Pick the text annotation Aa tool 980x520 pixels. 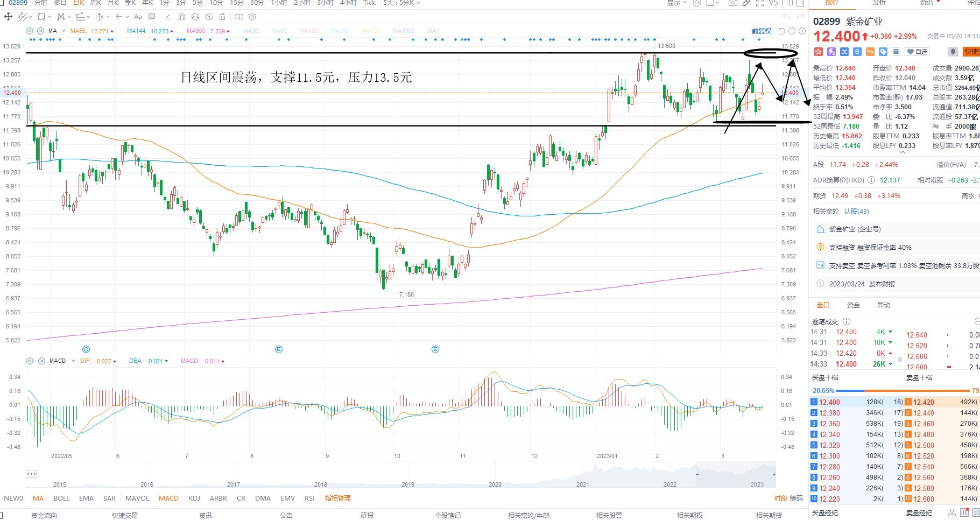click(x=138, y=17)
